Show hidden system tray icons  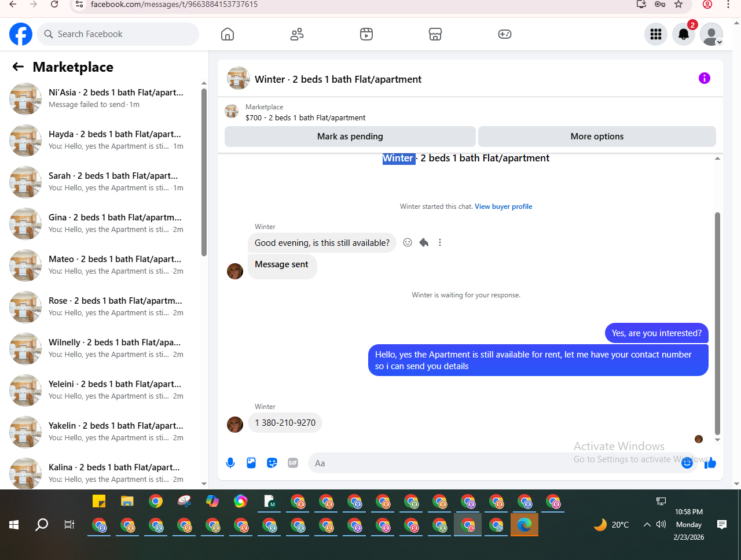tap(647, 525)
